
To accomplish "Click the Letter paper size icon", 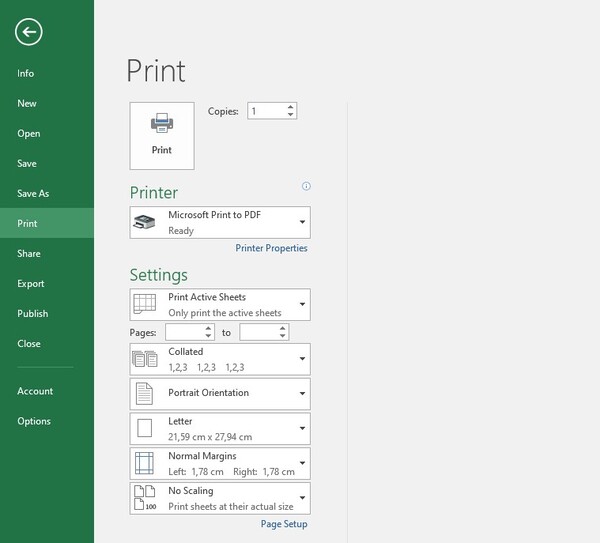I will click(145, 428).
